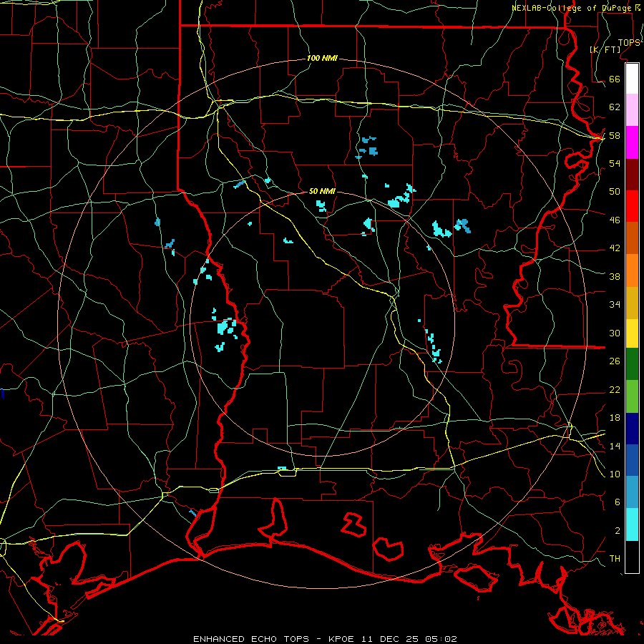Click the '6' legend value
This screenshot has width=644, height=644.
pyautogui.click(x=618, y=502)
